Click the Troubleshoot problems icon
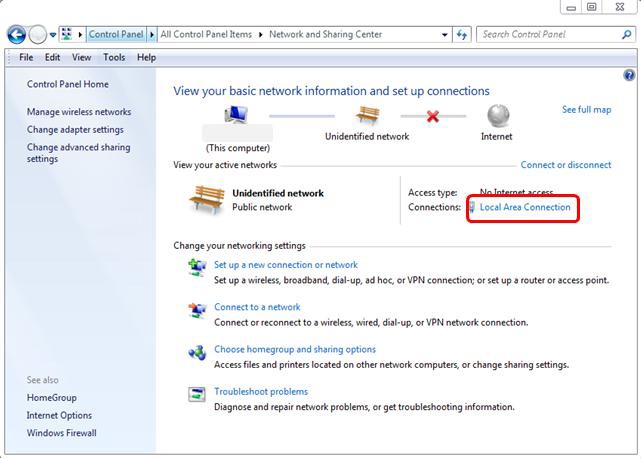Screen dimensions: 641x458 (197, 394)
